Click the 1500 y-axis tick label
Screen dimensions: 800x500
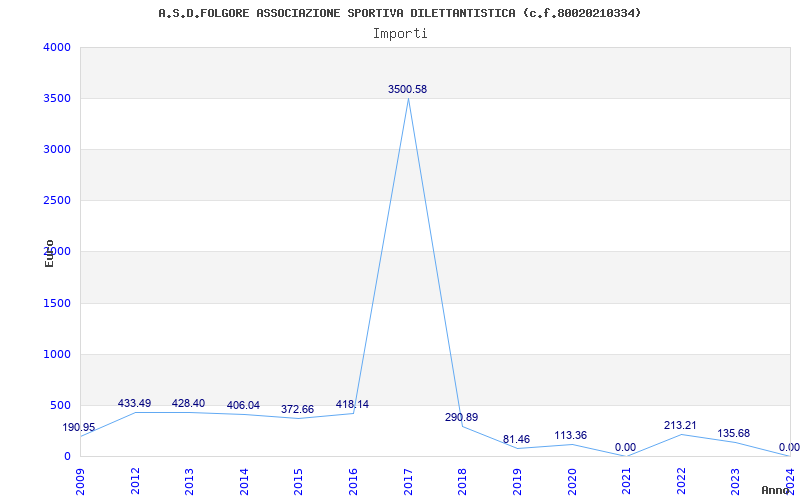click(x=57, y=304)
